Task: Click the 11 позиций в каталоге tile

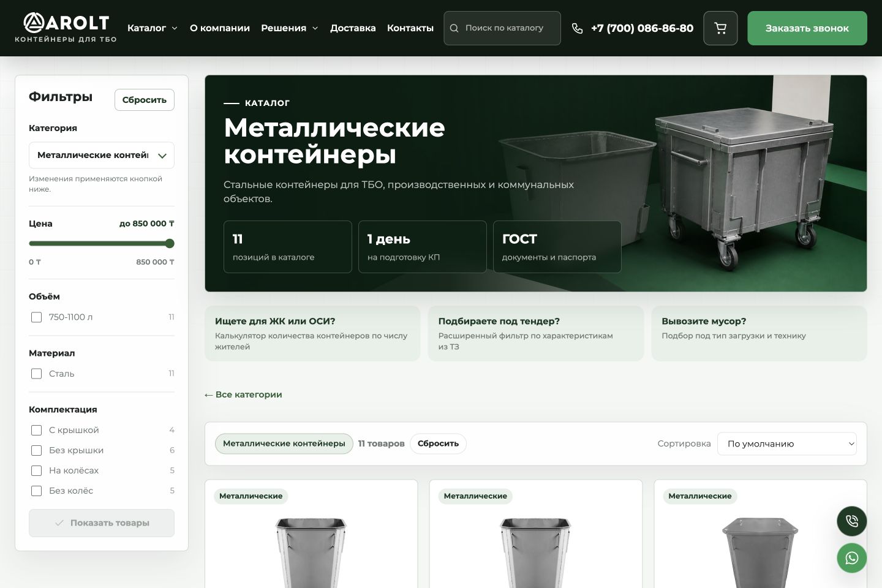Action: point(288,247)
